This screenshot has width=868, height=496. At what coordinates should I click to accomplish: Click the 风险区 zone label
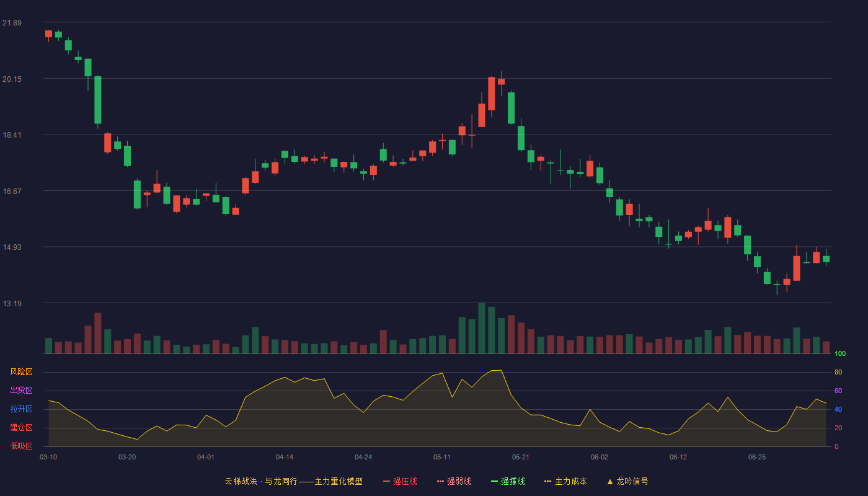21,372
